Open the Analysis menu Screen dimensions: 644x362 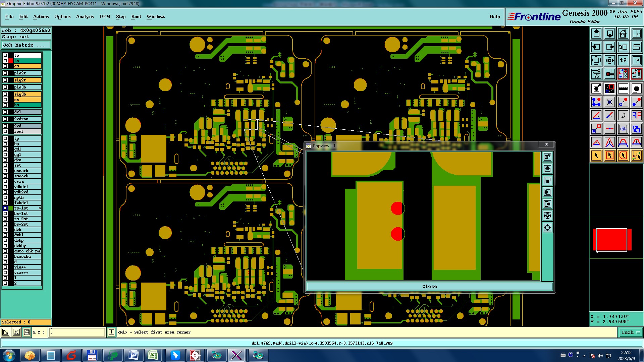pyautogui.click(x=85, y=16)
